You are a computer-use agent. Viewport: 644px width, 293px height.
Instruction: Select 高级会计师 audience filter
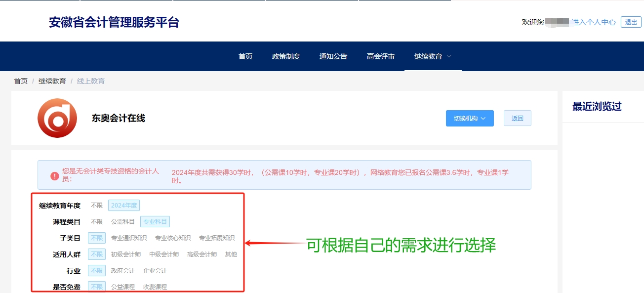[x=203, y=254]
